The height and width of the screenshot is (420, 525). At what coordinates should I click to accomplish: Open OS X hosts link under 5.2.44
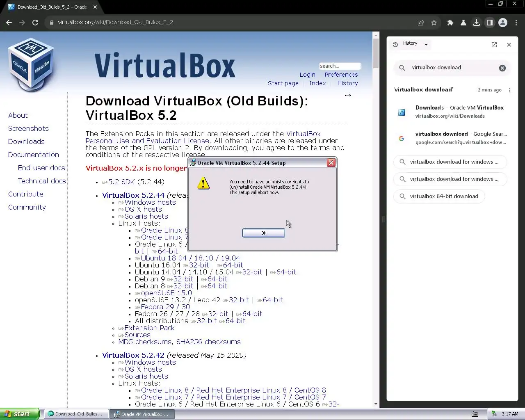click(143, 210)
